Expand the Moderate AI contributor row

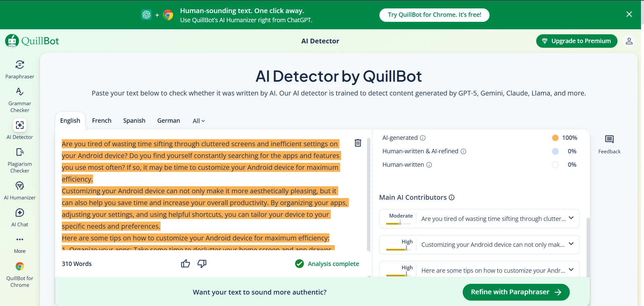[571, 218]
